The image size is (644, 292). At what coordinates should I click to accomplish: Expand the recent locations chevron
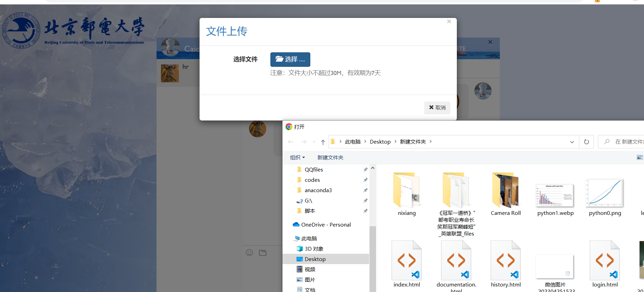314,142
